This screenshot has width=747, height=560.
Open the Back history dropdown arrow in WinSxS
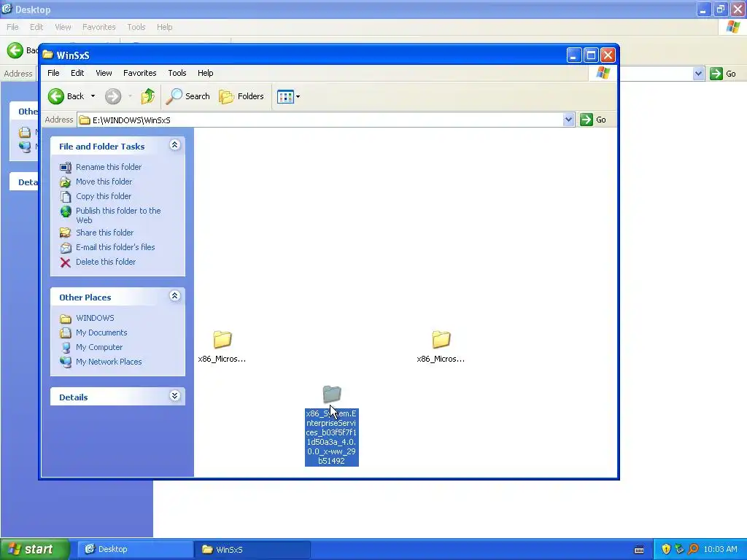pos(93,96)
